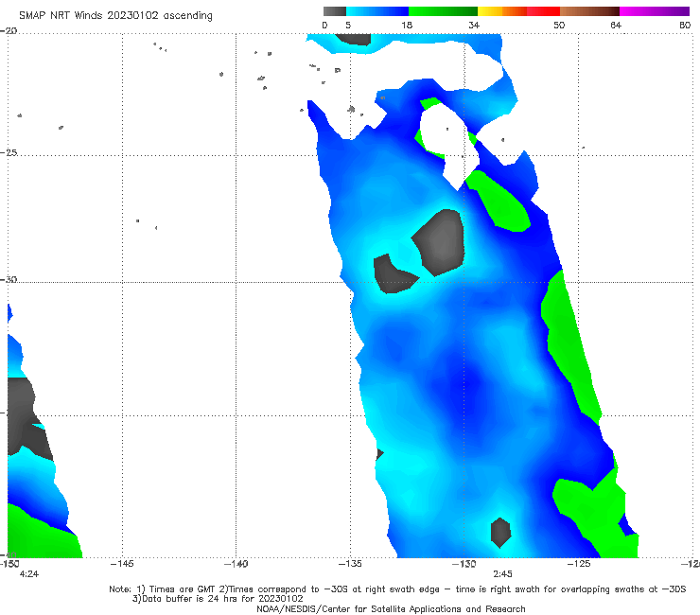Click the swath time '4:24'

(29, 574)
